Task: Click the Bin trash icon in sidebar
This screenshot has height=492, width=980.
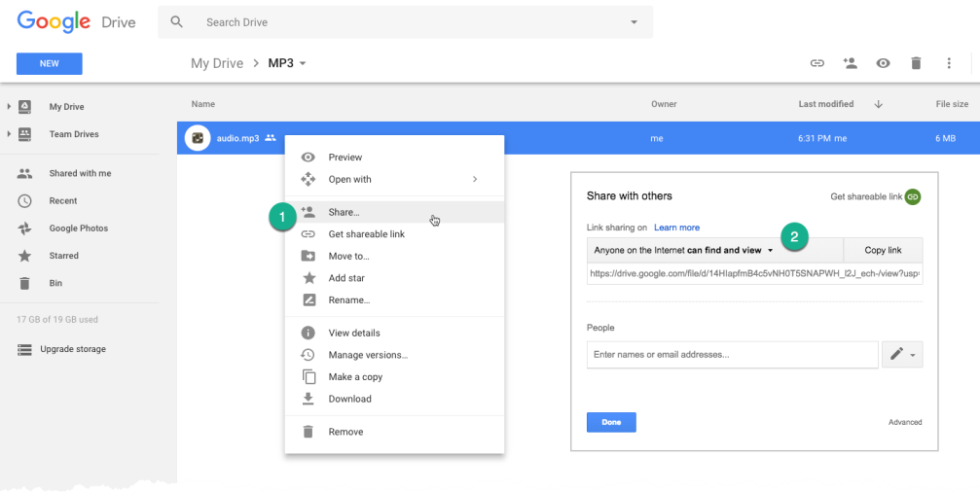Action: (x=24, y=284)
